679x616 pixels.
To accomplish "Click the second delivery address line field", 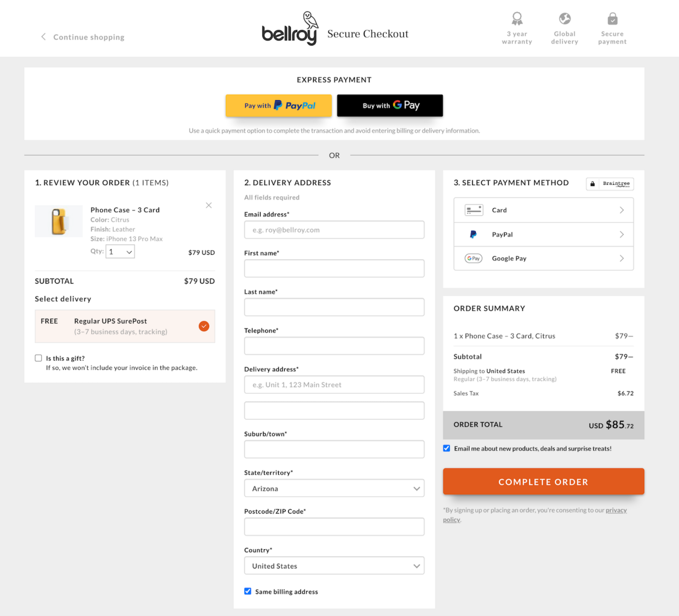I will (x=334, y=411).
